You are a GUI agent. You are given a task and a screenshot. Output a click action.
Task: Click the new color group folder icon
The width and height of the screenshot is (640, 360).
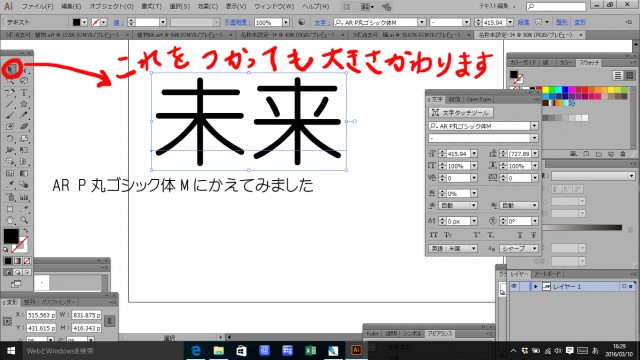[x=598, y=154]
